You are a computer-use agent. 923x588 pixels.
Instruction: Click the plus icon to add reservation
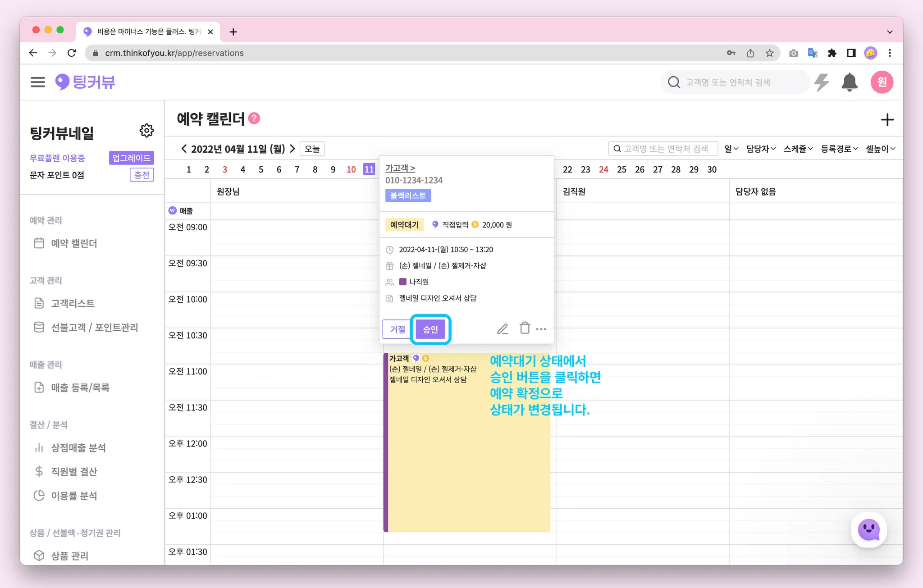point(887,120)
